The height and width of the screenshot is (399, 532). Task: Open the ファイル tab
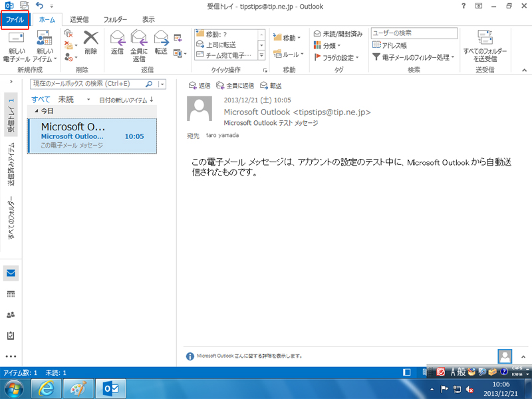click(x=15, y=20)
